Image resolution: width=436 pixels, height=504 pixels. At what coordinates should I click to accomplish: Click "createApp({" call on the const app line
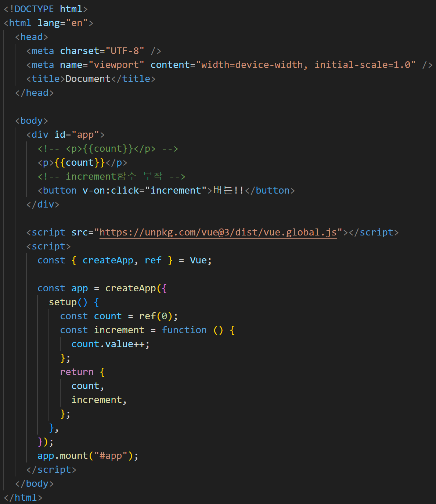pos(136,288)
